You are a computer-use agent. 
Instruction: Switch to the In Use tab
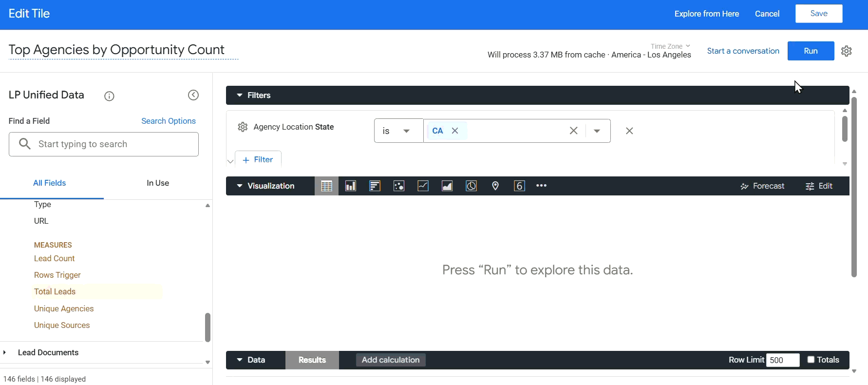tap(158, 183)
